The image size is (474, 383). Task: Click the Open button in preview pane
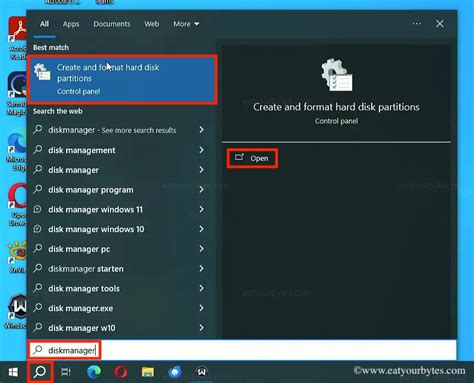(x=252, y=158)
